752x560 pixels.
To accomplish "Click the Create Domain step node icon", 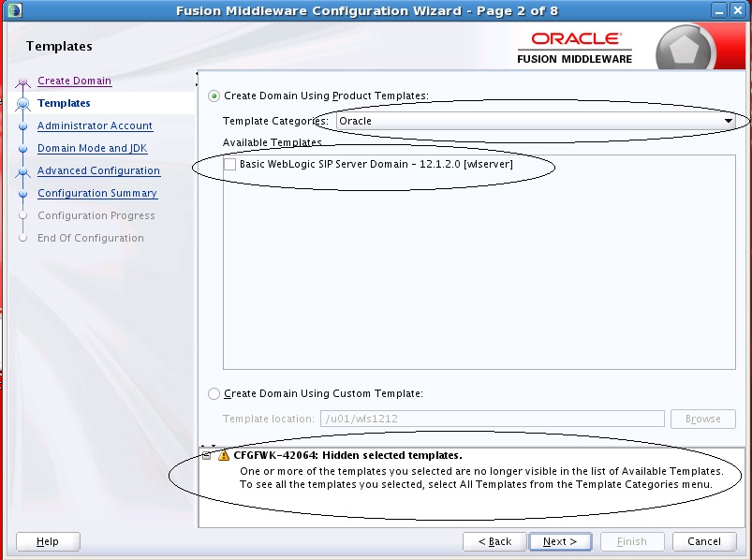I will point(22,82).
